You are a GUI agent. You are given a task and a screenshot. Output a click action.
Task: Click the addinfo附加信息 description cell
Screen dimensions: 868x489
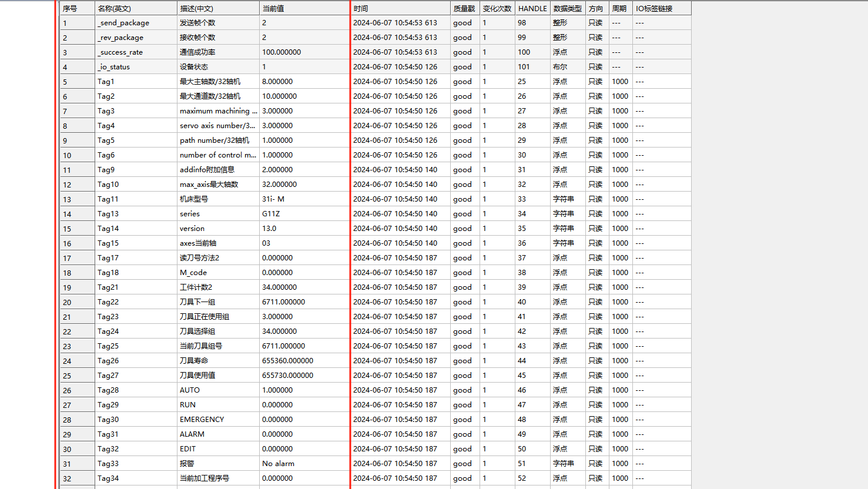[x=218, y=169]
